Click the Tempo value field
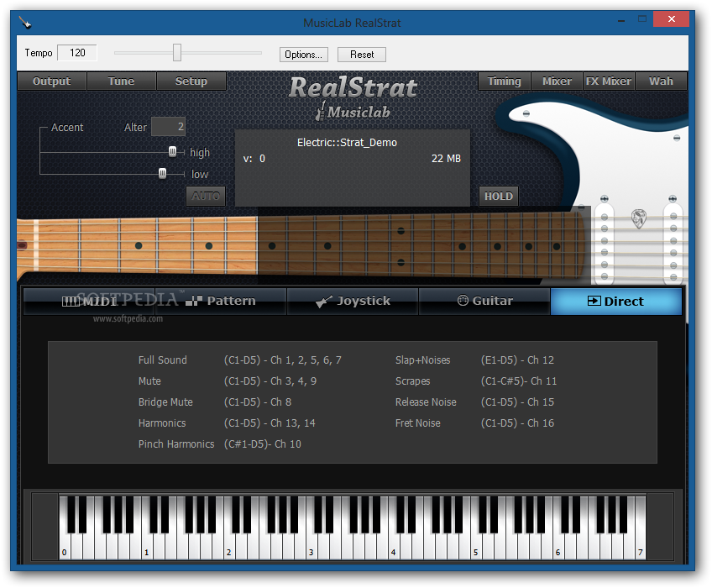Viewport: 712px width, 588px height. click(77, 53)
